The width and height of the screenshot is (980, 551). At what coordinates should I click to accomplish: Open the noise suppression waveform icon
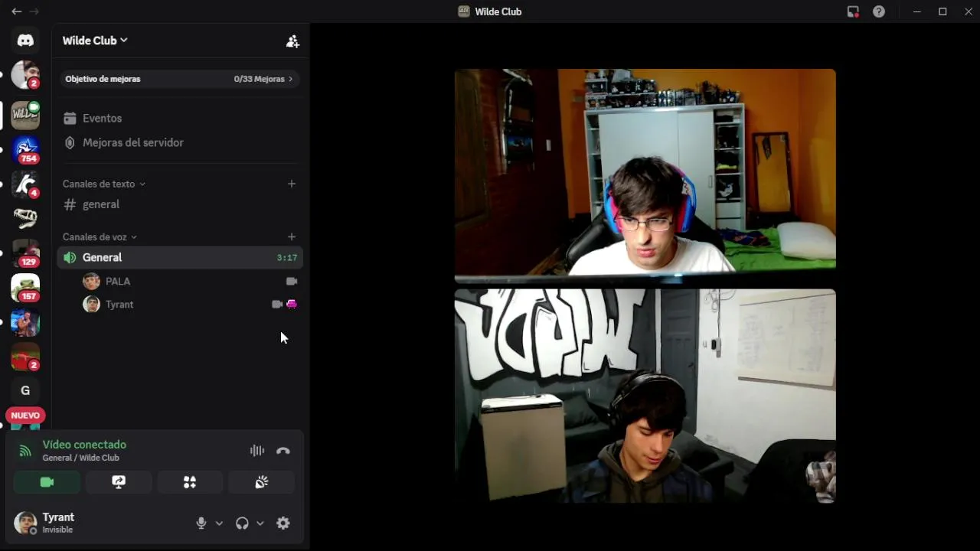[256, 451]
